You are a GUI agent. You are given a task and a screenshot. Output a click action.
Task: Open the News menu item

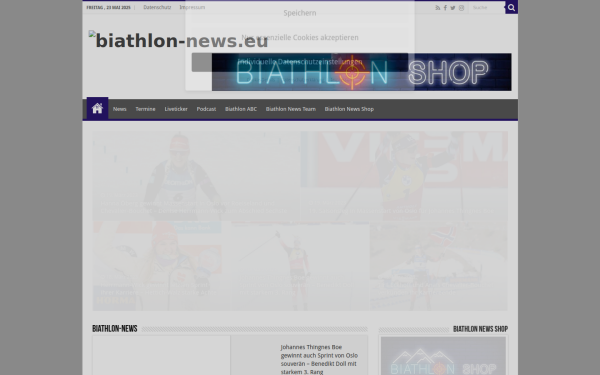(119, 109)
